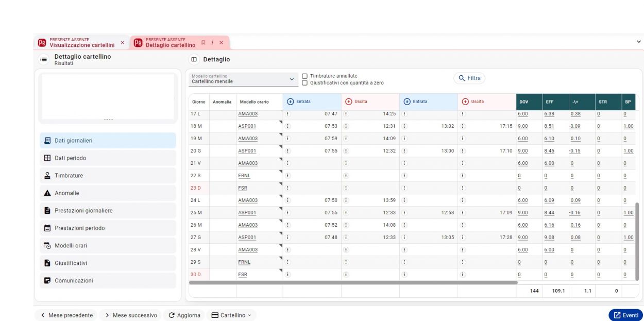Open Prestazioni periodo section
The width and height of the screenshot is (644, 321).
[x=108, y=228]
